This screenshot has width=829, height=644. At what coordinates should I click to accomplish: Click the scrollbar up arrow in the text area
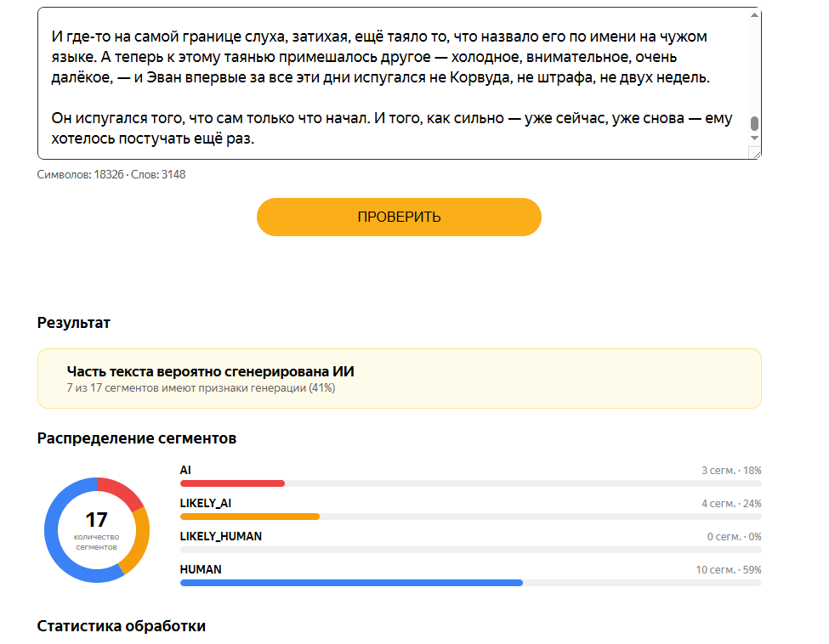coord(754,15)
